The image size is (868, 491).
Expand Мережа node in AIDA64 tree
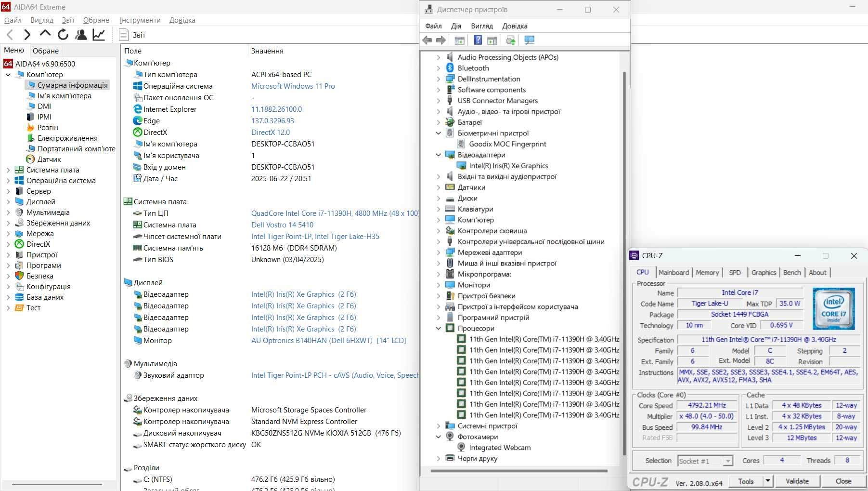(x=8, y=233)
